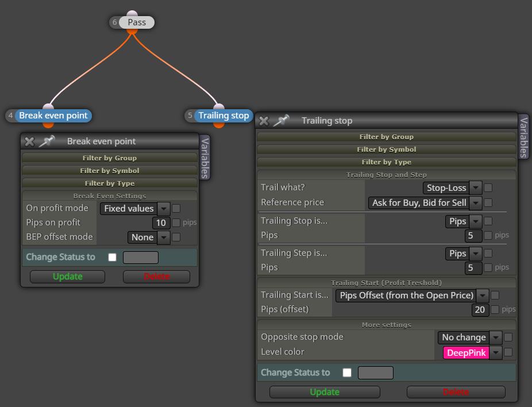Viewport: 532px width, 407px height.
Task: Expand Filter by Group in Break even point
Action: 110,158
